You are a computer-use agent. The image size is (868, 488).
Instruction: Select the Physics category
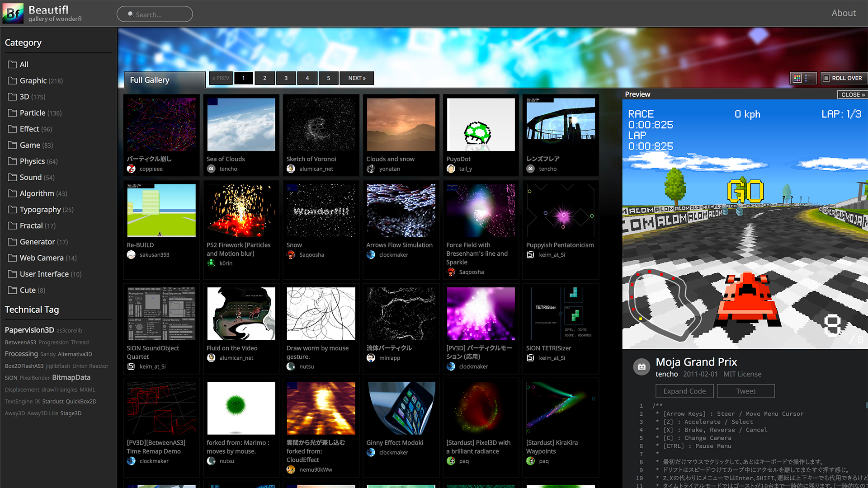(x=32, y=161)
